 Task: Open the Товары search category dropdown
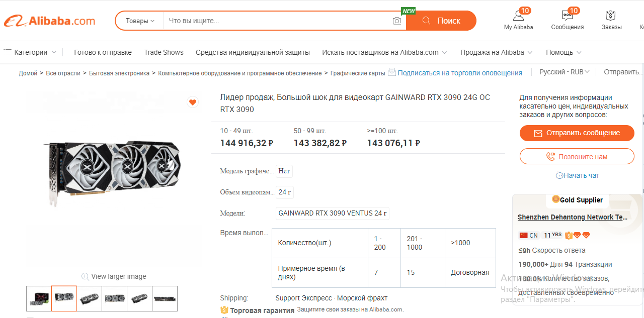[x=140, y=21]
